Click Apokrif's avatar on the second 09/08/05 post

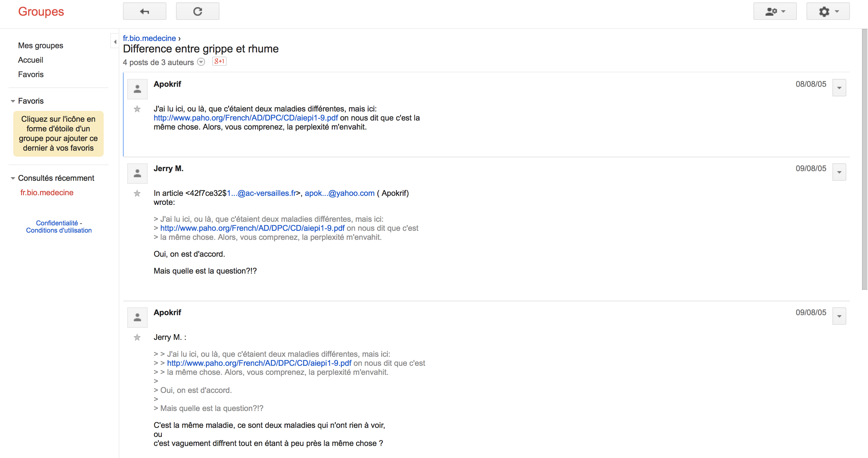click(137, 317)
